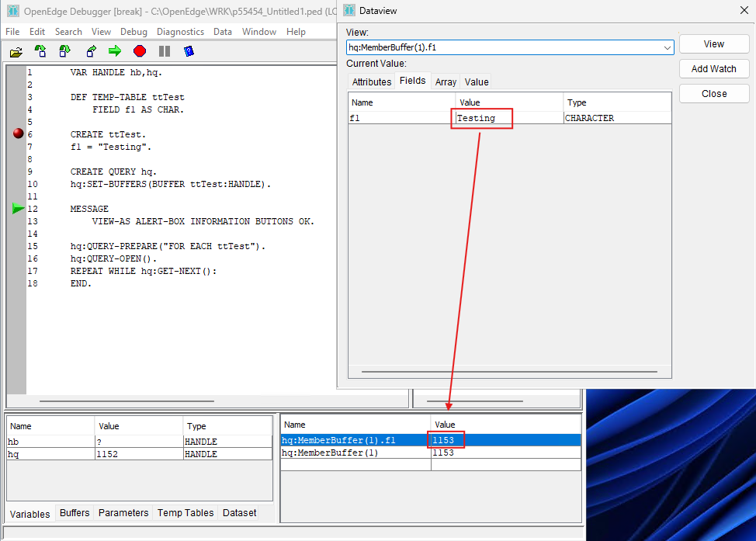Click the 1152 value for hq
Viewport: 756px width, 541px height.
click(107, 454)
